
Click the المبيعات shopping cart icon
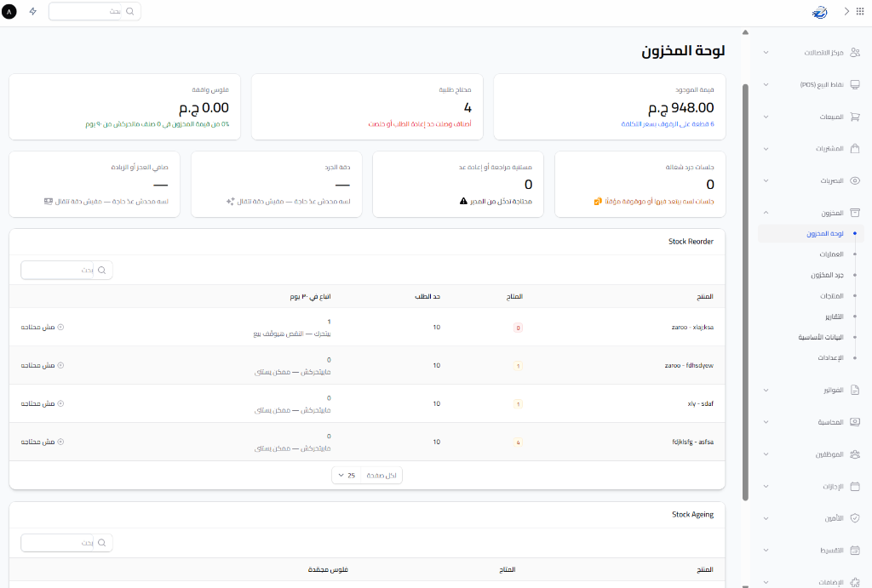tap(855, 117)
